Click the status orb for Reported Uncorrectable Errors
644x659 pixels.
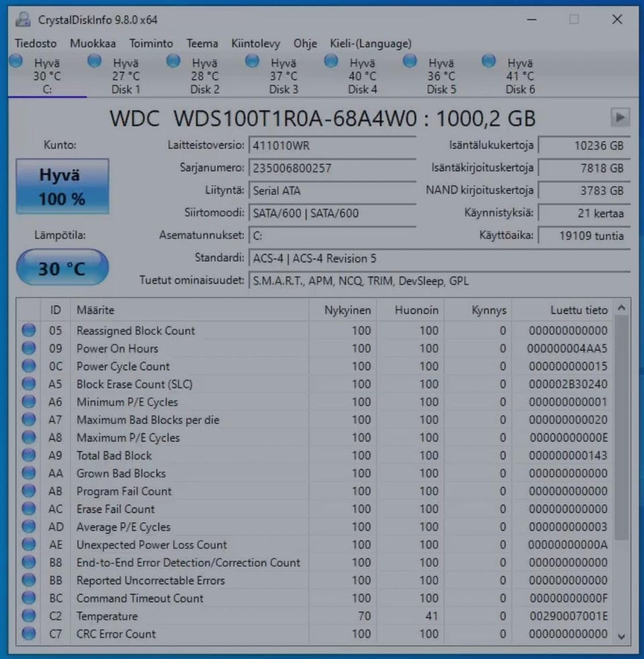click(x=29, y=580)
